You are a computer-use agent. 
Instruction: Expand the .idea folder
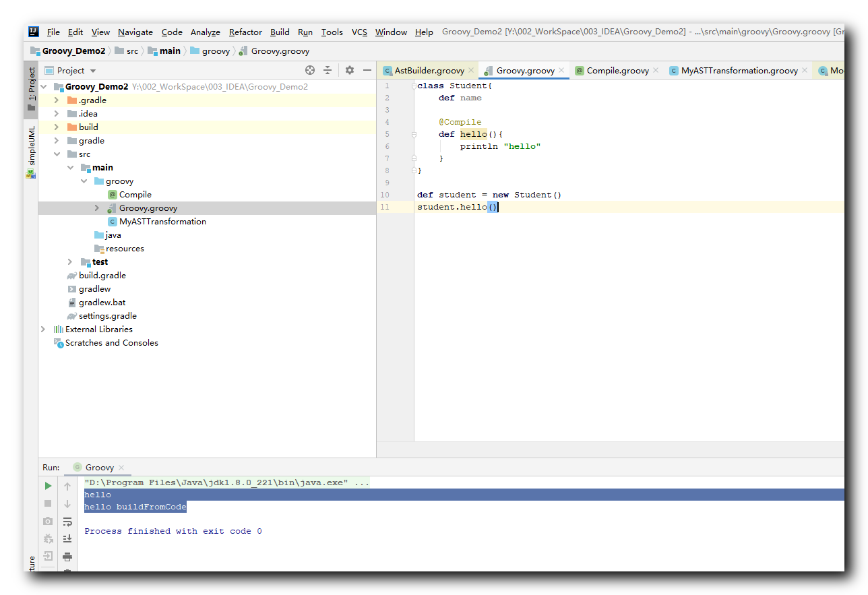coord(57,114)
